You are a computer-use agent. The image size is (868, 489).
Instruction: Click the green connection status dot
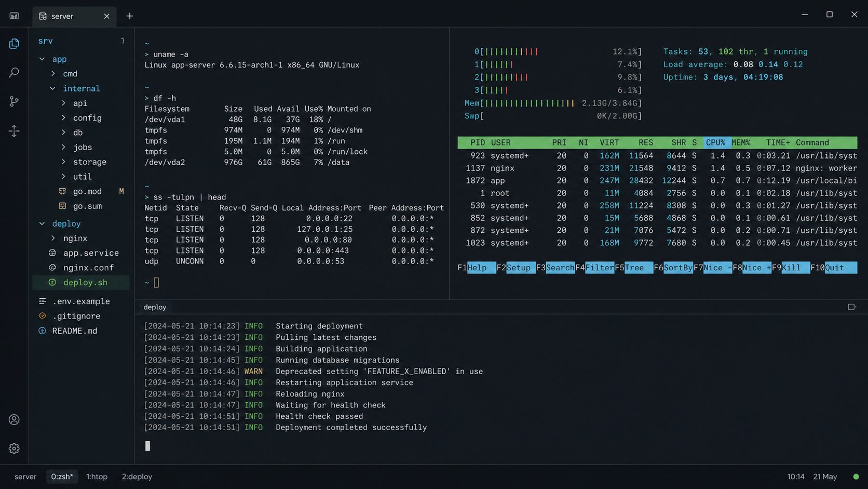point(856,477)
